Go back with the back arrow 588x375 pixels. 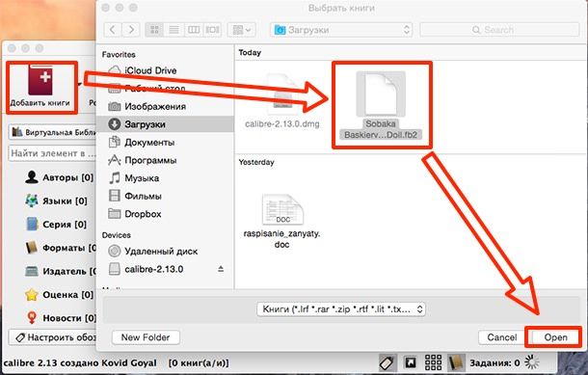(x=113, y=30)
